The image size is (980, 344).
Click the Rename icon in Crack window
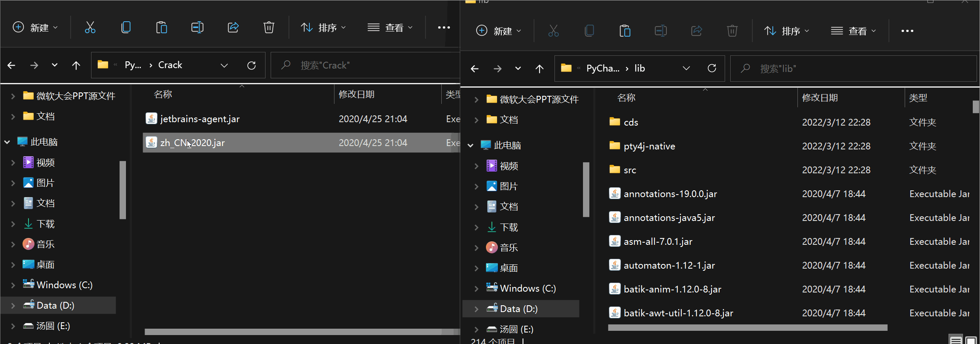[197, 28]
